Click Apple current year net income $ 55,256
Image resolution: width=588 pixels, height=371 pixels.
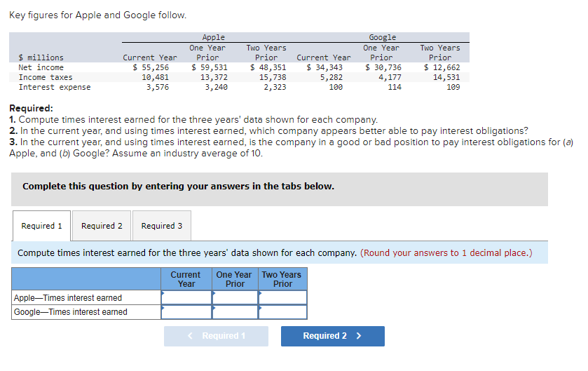151,67
